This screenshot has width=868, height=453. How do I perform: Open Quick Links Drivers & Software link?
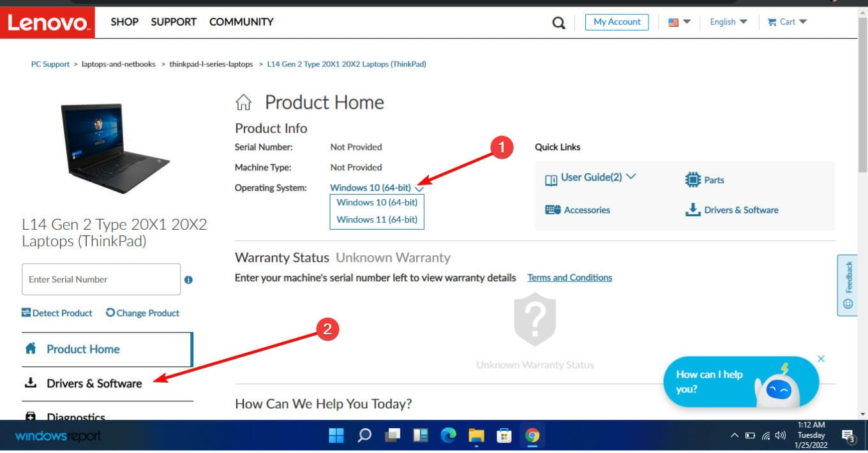click(x=741, y=210)
